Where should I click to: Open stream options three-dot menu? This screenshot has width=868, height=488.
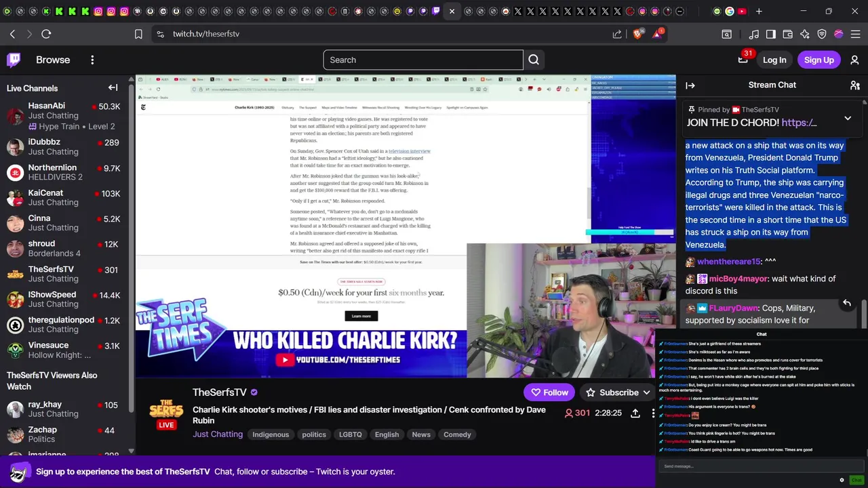pyautogui.click(x=653, y=413)
